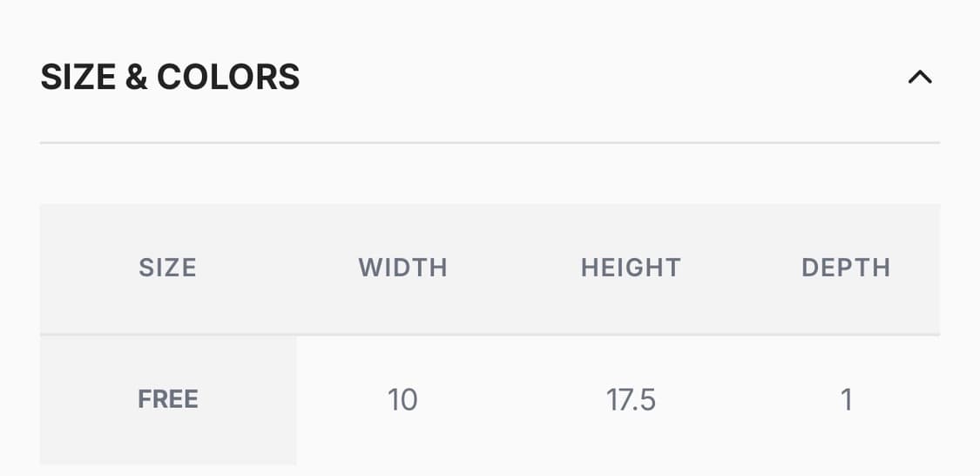Select the WIDTH column header
Screen dimensions: 980x476
click(x=402, y=268)
